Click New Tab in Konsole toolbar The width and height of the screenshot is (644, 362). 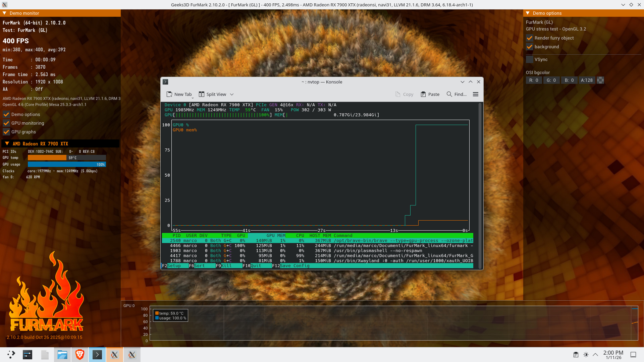tap(179, 94)
